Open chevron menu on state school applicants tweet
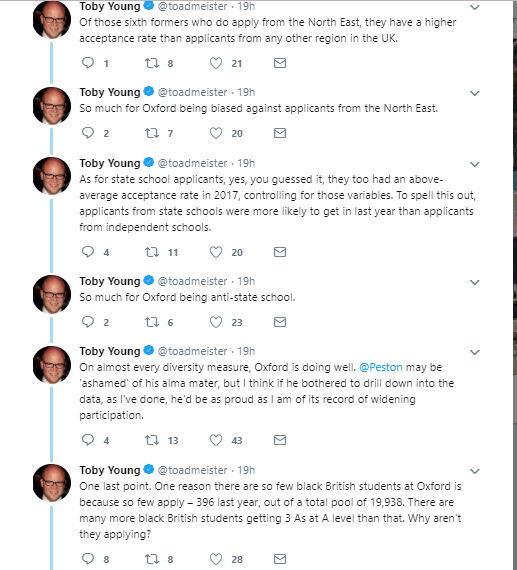This screenshot has height=570, width=517. [x=475, y=164]
